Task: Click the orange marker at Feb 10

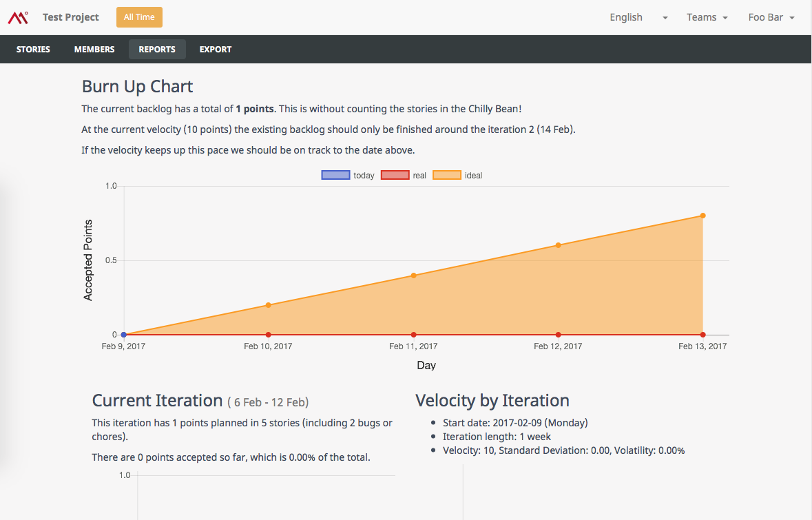Action: pyautogui.click(x=268, y=304)
